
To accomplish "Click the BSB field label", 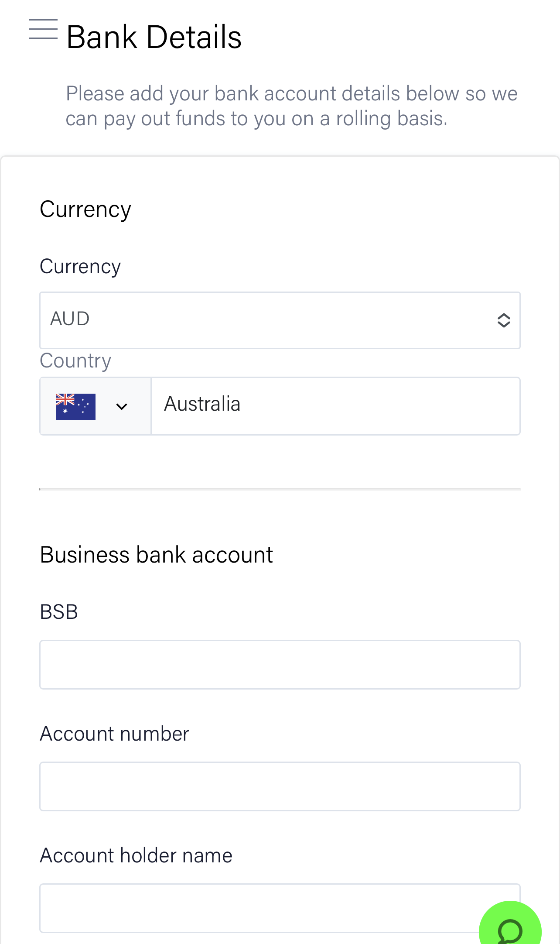I will click(x=59, y=612).
